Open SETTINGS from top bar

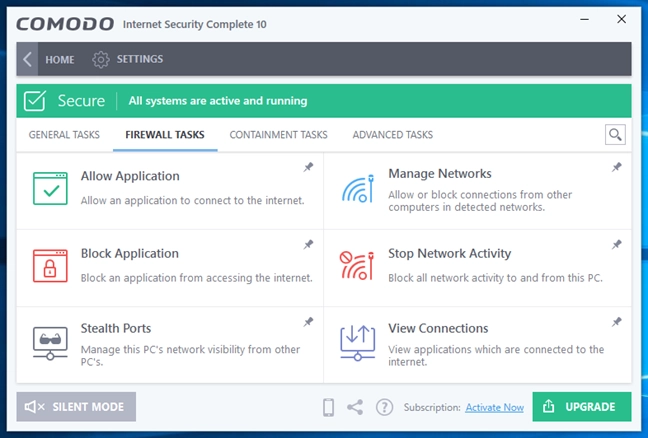(140, 59)
